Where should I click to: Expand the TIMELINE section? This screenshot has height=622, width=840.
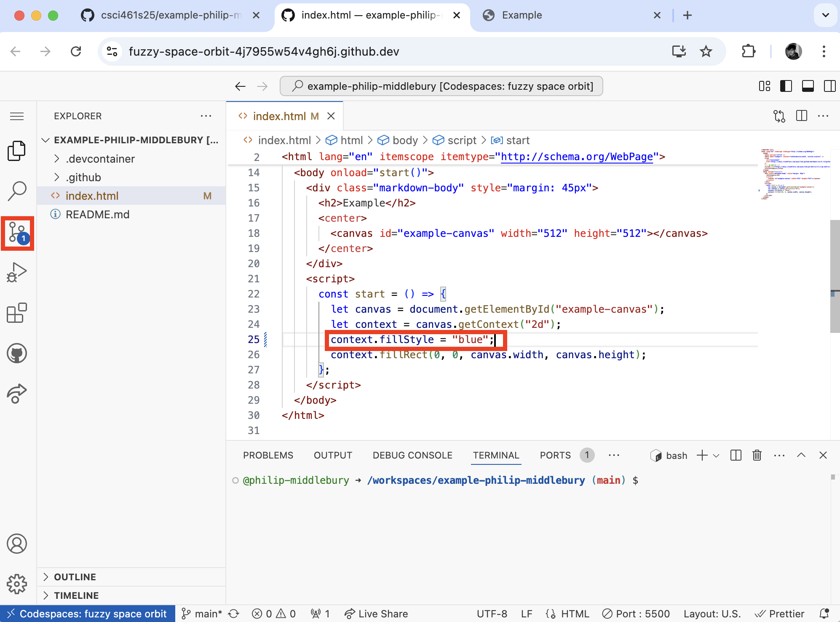131,595
